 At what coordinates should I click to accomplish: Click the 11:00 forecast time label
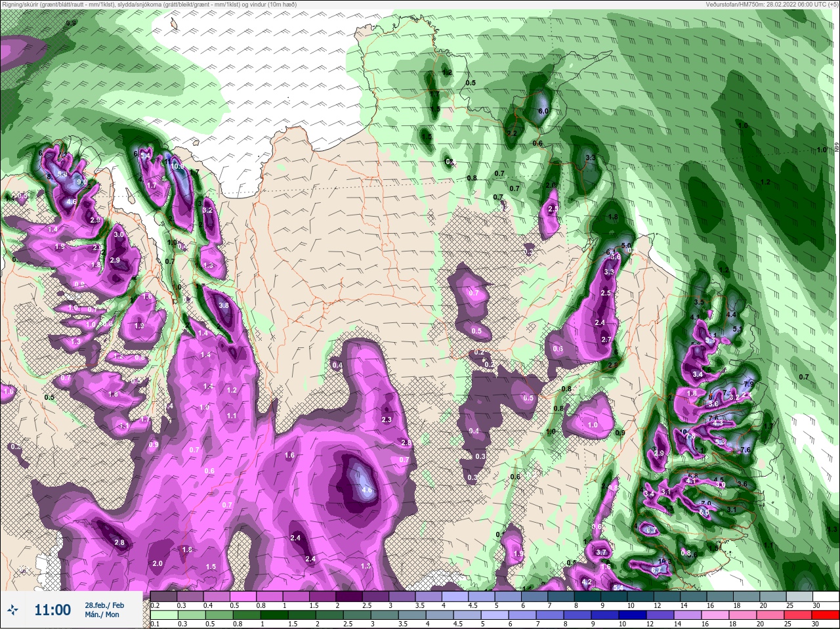click(x=52, y=610)
